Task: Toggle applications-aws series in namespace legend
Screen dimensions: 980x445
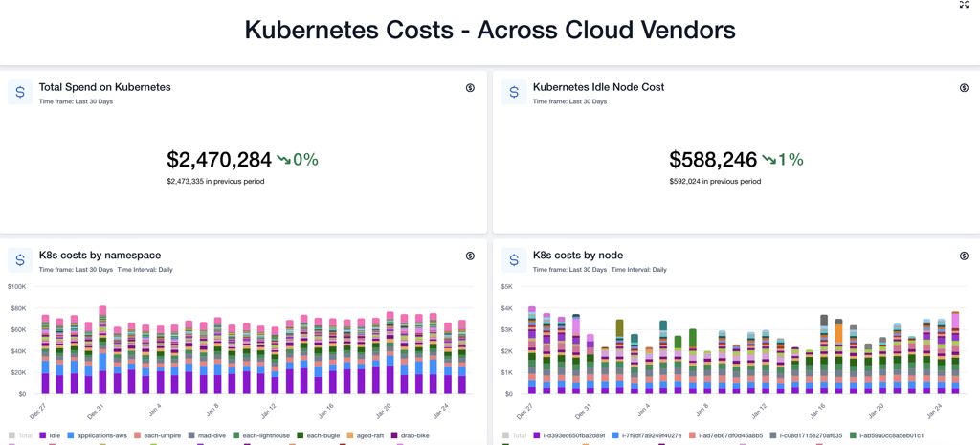Action: pos(101,435)
